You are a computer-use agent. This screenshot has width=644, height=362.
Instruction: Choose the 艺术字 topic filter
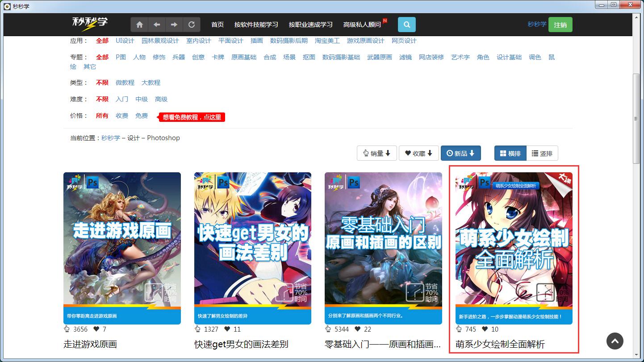(x=460, y=57)
